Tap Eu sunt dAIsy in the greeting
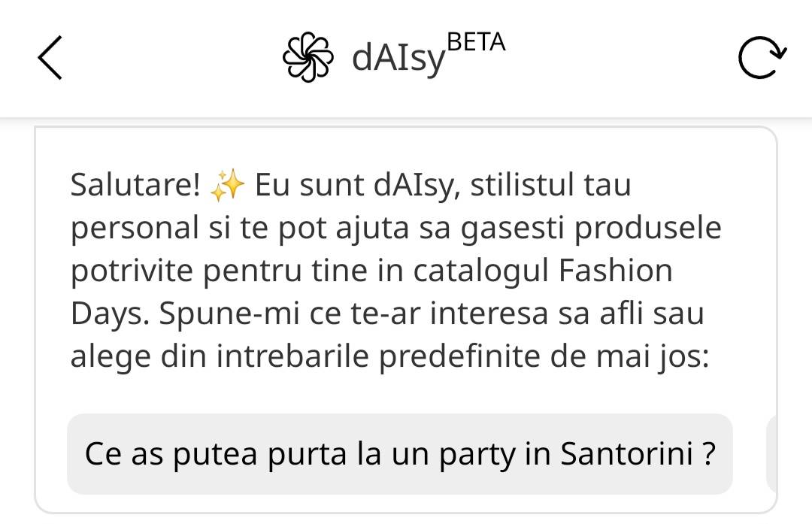812x524 pixels. coord(358,186)
